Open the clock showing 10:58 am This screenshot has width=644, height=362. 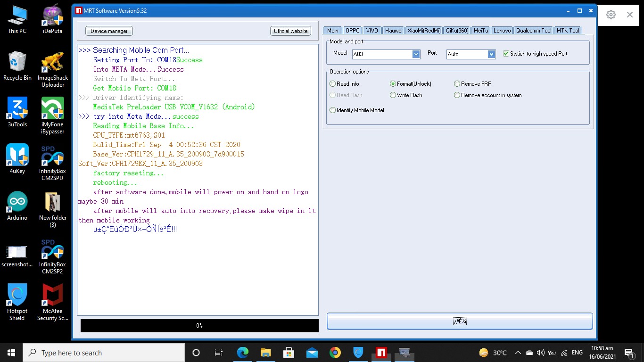coord(602,353)
